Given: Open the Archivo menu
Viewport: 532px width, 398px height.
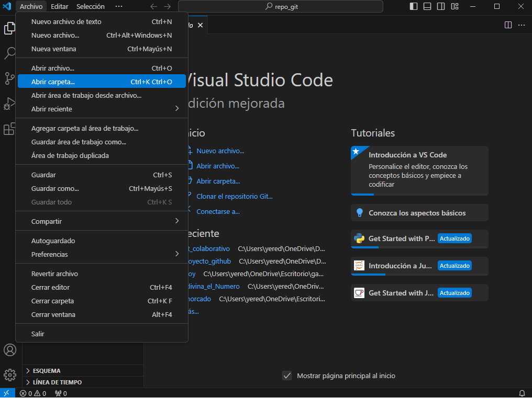Looking at the screenshot, I should (x=31, y=6).
